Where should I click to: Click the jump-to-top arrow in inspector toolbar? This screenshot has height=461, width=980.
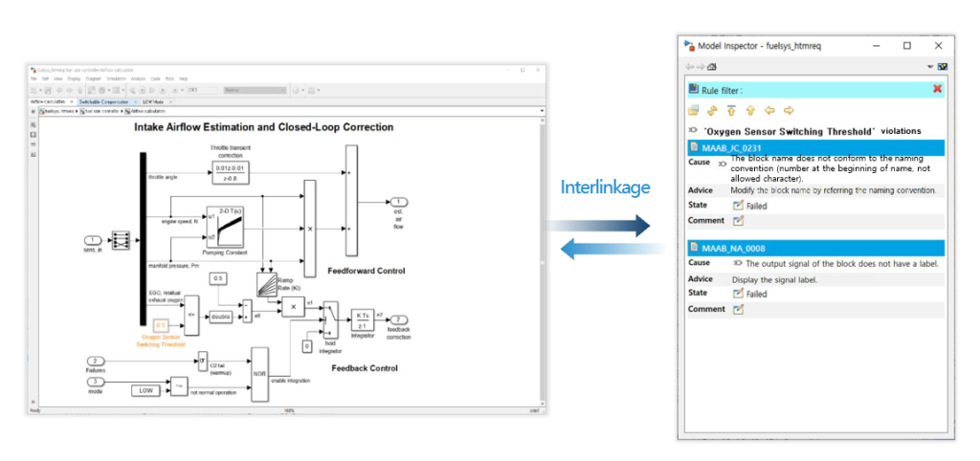731,111
